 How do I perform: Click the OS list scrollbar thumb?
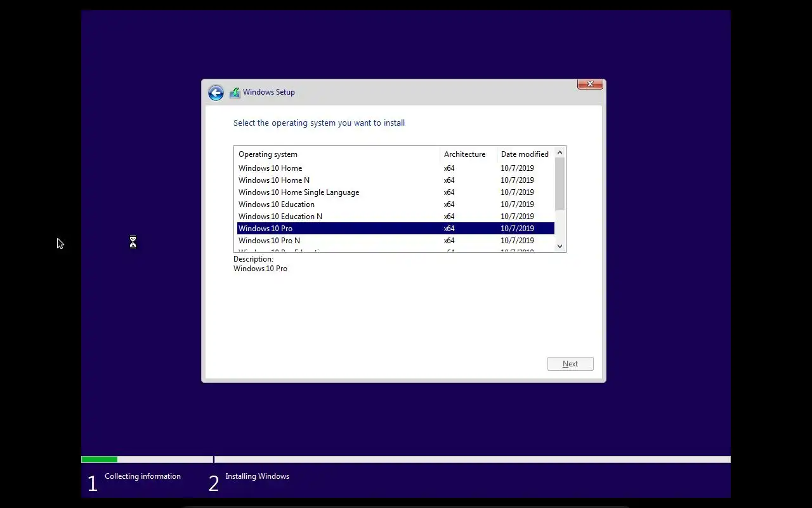(560, 184)
